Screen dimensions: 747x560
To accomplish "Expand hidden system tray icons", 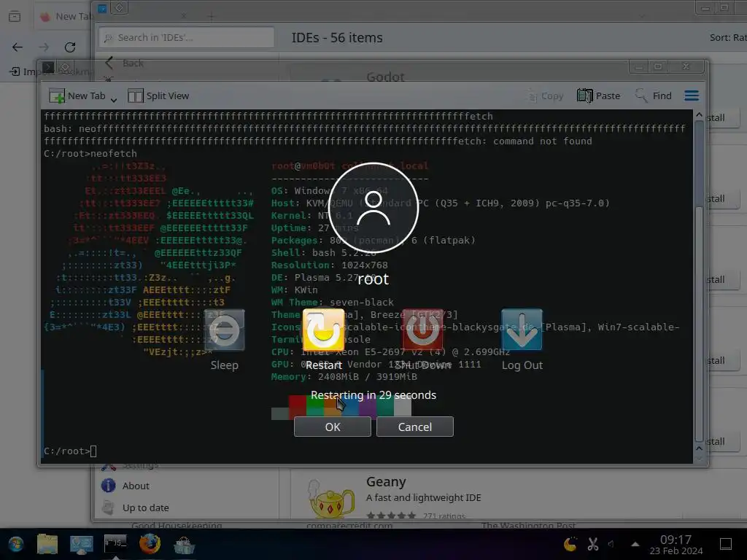I will pyautogui.click(x=635, y=544).
